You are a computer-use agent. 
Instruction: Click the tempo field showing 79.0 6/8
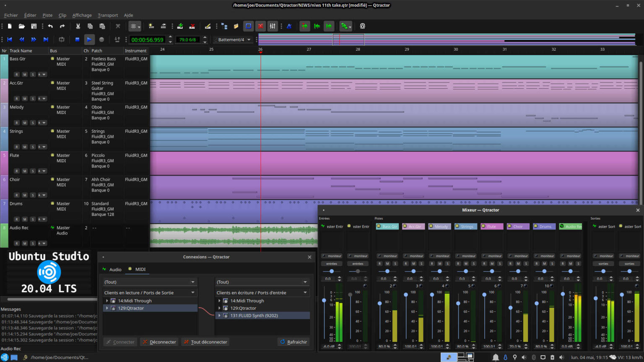pos(187,40)
